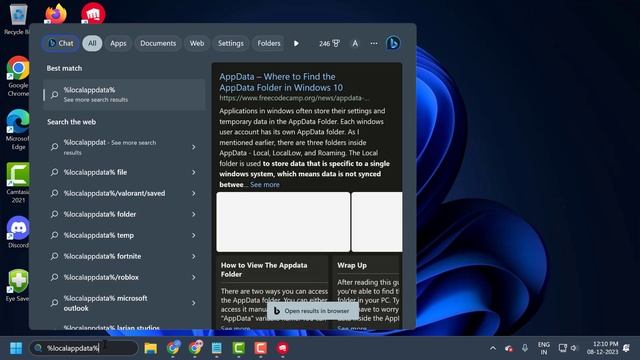Open first white image thumbnail
This screenshot has height=360, width=640.
(283, 222)
